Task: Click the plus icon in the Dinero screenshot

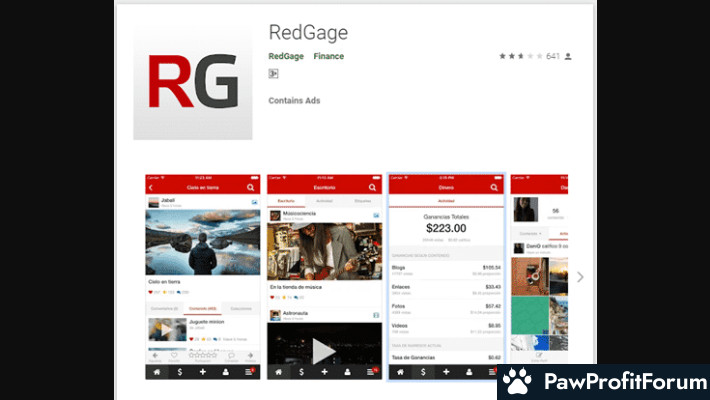Action: tap(446, 372)
